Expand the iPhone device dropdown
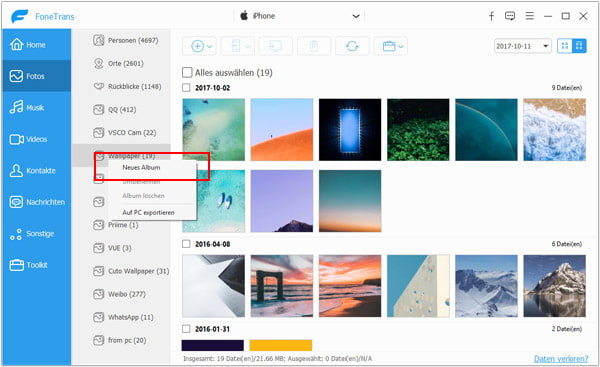This screenshot has height=367, width=600. (x=356, y=16)
